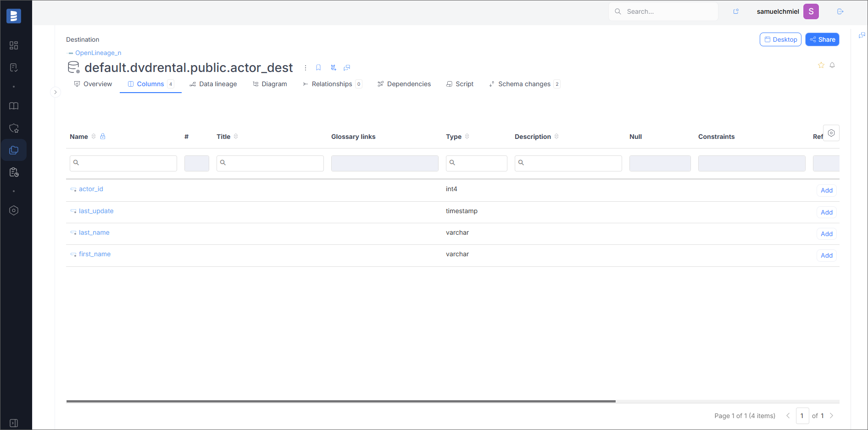868x430 pixels.
Task: Open the Script tab
Action: click(460, 84)
